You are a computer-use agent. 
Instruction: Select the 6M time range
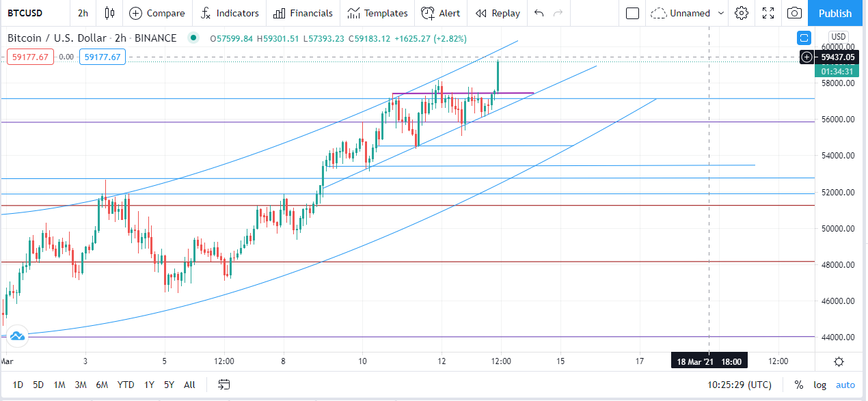coord(102,385)
